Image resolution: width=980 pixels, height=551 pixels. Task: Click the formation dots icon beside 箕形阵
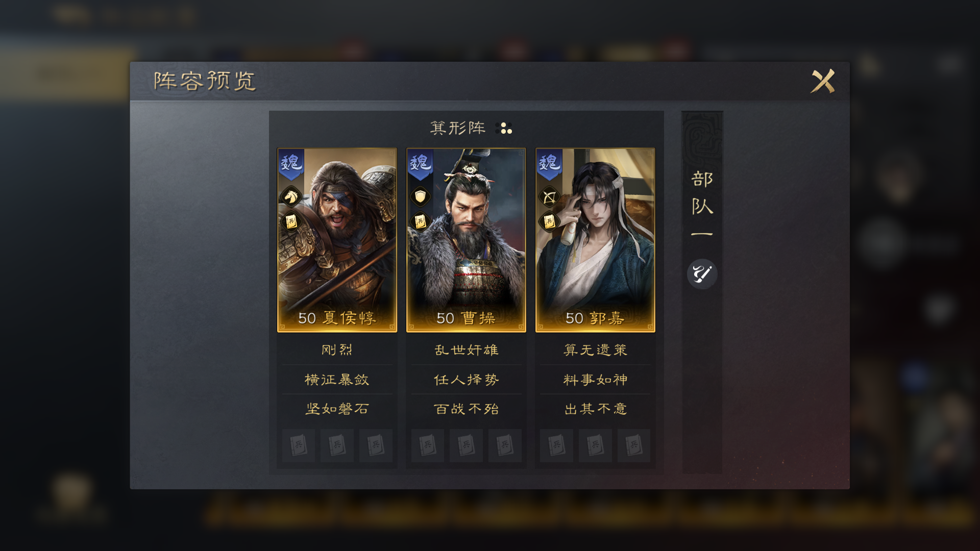[x=504, y=128]
